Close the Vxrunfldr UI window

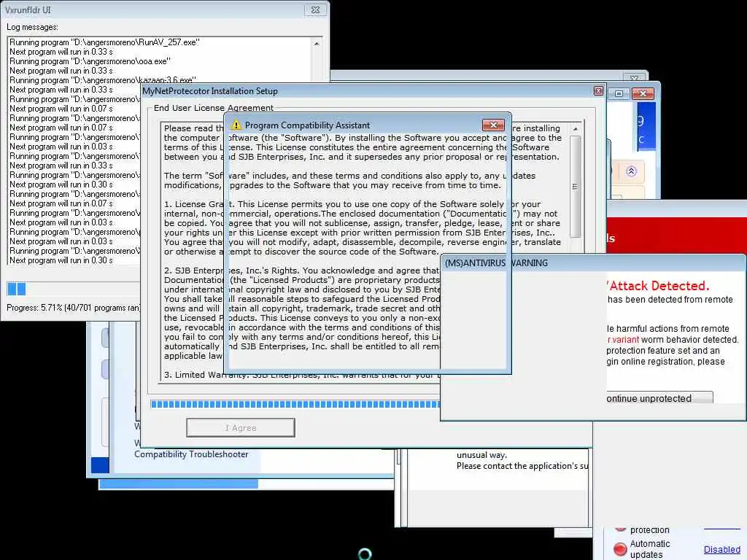[315, 10]
